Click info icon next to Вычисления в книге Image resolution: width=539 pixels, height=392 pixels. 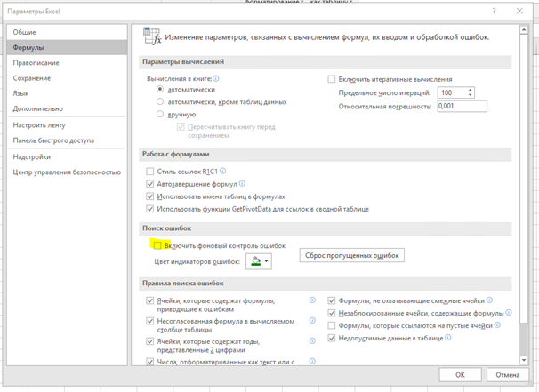point(216,78)
